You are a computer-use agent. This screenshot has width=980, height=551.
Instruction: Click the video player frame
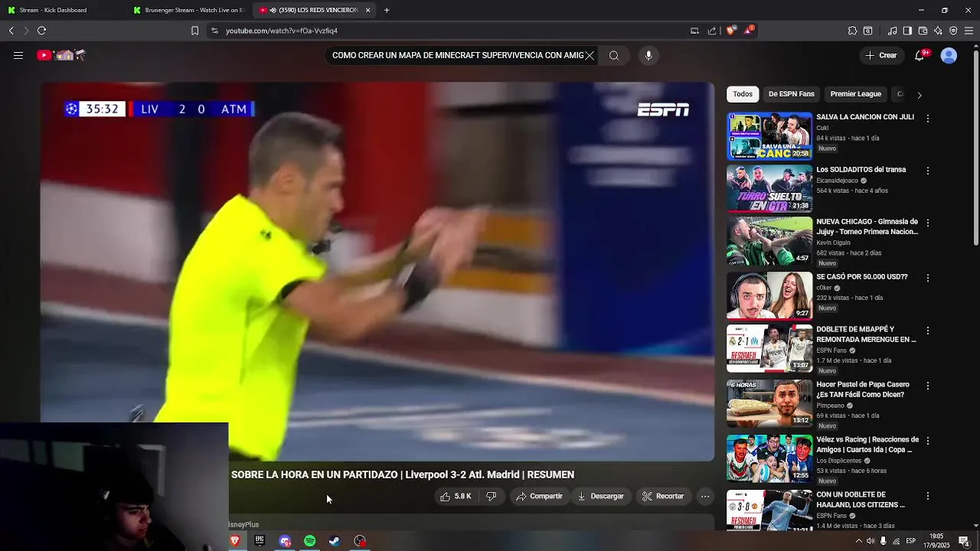pyautogui.click(x=377, y=272)
